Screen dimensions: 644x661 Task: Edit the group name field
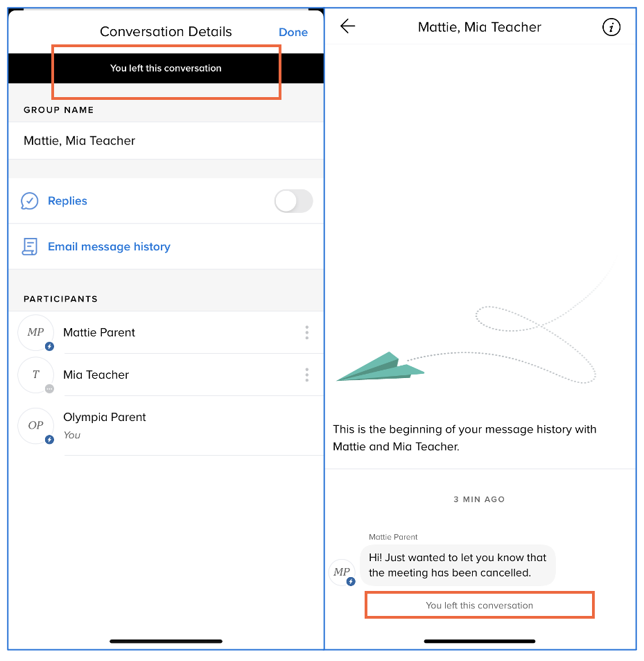point(165,141)
